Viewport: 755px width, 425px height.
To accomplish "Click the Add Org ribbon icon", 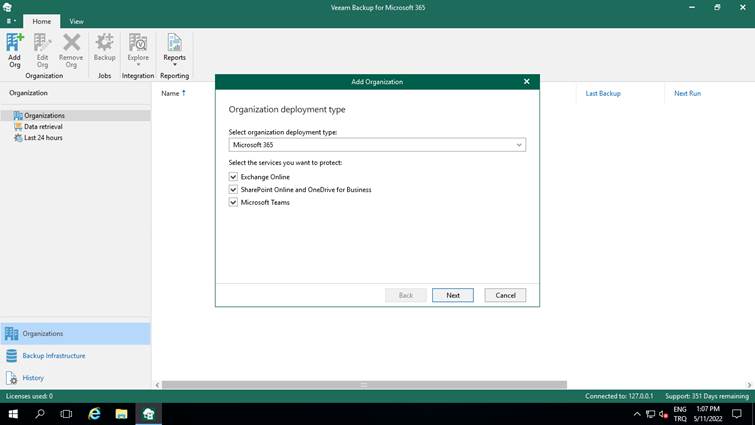I will [x=14, y=51].
